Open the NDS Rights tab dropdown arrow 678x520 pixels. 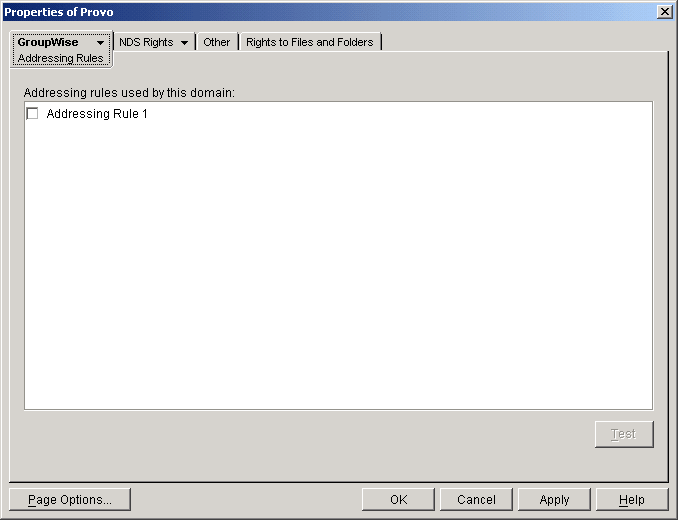click(x=184, y=43)
